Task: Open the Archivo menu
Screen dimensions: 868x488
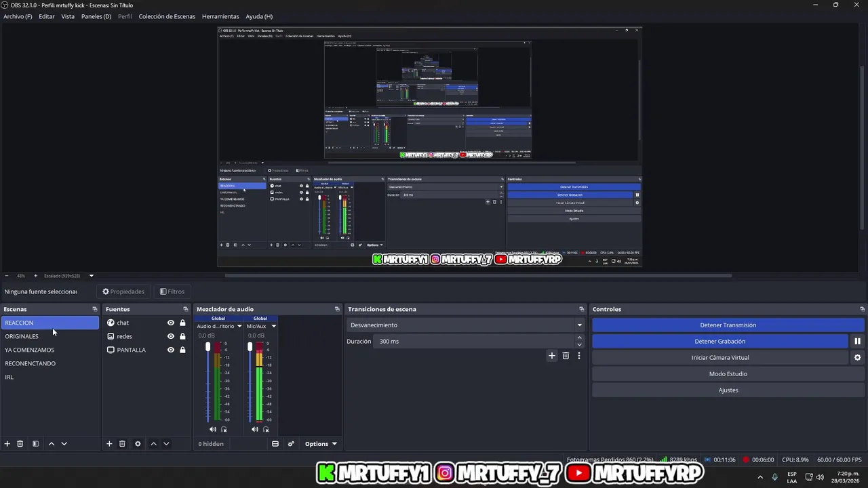Action: pos(18,16)
